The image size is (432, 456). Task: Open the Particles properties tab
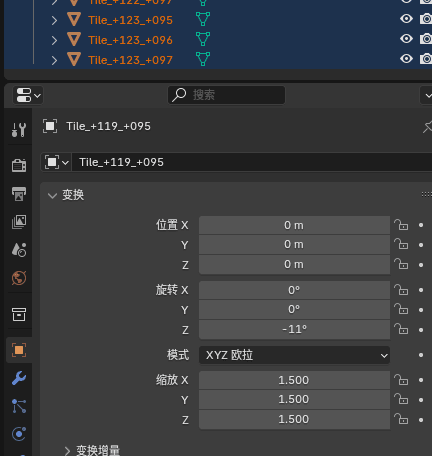click(x=19, y=406)
